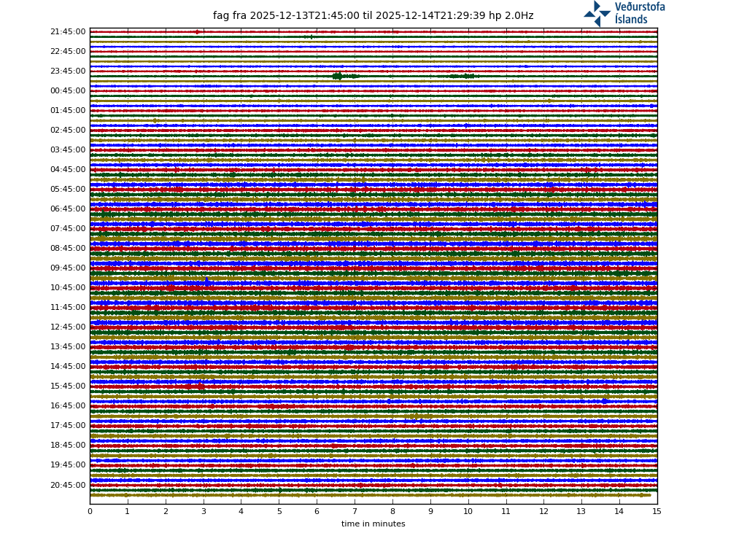Viewport: 747px width, 560px height.
Task: Click the Veðurstofa Íslands logo emblem
Action: pos(597,13)
